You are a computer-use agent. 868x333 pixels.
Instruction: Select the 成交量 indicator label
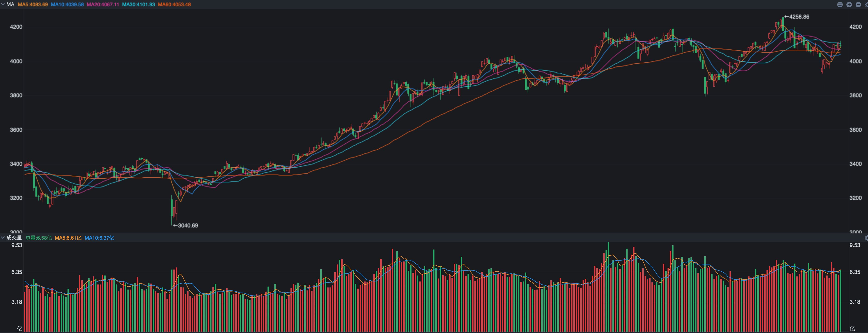pos(14,238)
